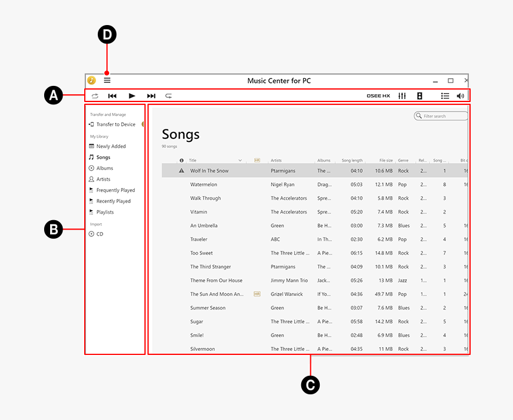Open Albums in the sidebar
The image size is (513, 420).
click(x=101, y=168)
